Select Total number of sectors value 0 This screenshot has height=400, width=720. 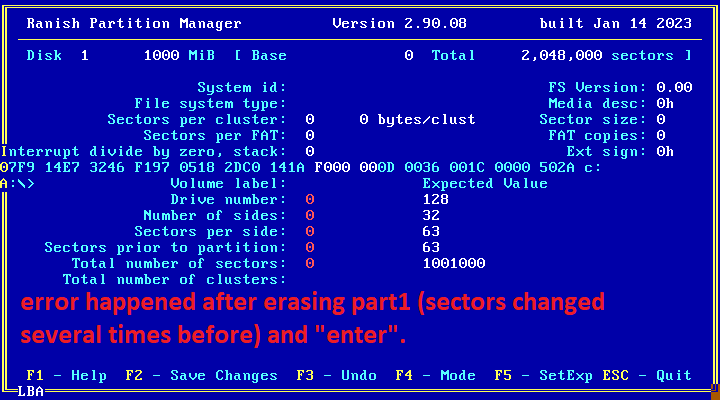310,264
